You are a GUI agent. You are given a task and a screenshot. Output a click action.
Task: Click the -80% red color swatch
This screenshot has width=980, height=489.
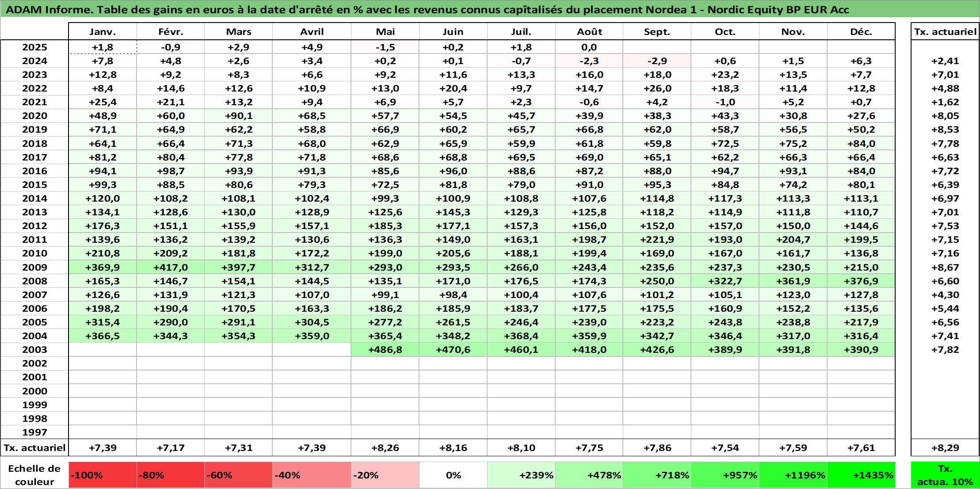pos(171,475)
